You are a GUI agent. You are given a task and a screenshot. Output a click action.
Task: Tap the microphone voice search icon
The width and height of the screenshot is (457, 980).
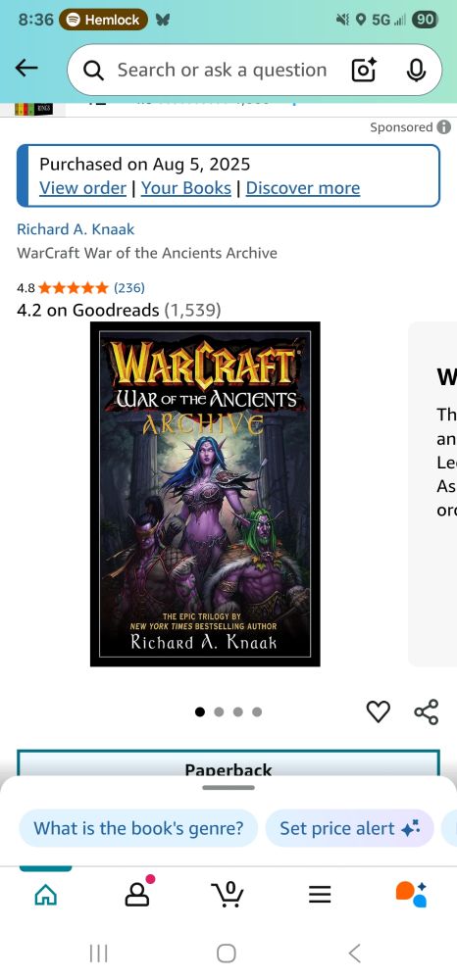pos(416,70)
